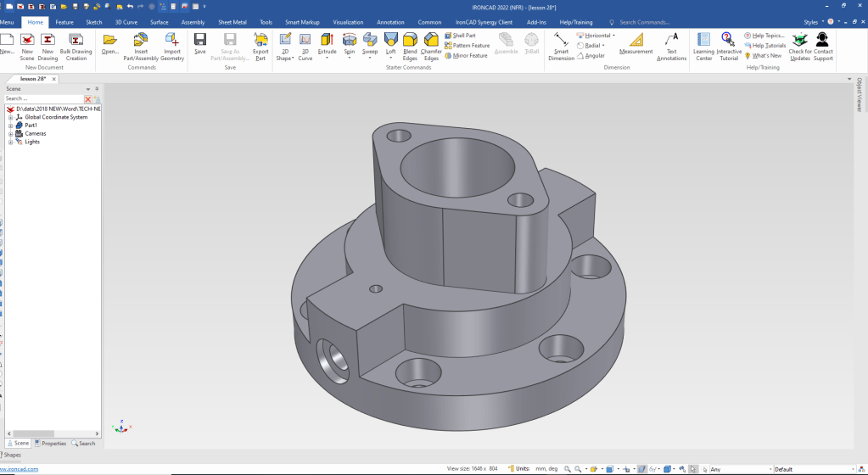This screenshot has height=475, width=868.
Task: Expand the Cameras tree node
Action: 10,134
